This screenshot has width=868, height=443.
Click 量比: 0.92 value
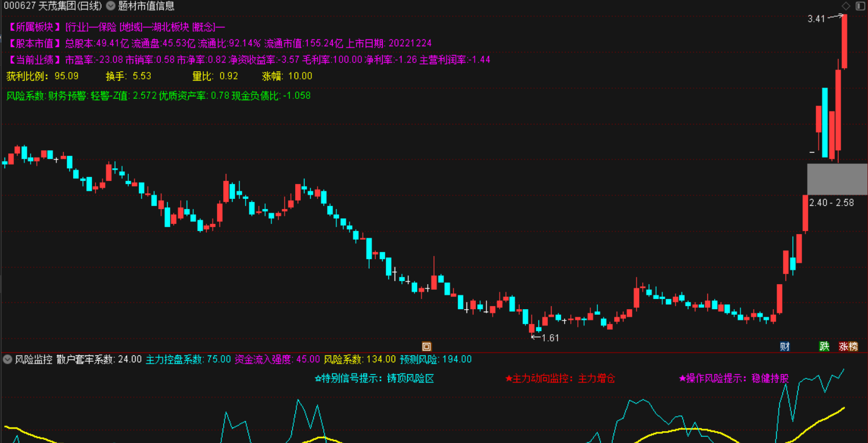(215, 76)
